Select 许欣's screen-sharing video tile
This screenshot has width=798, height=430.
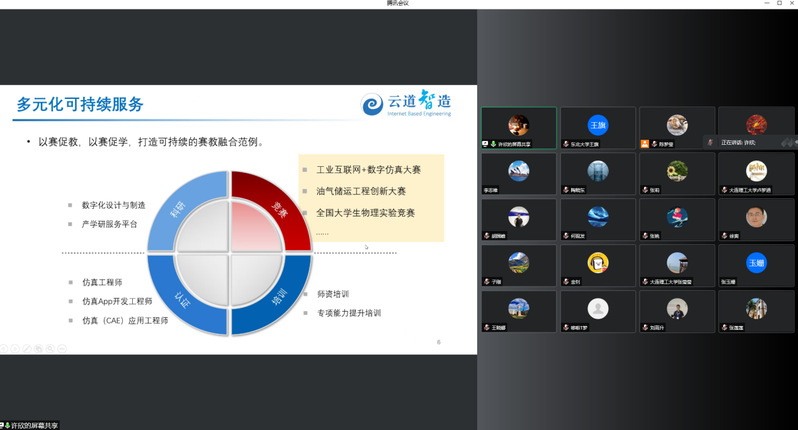coord(518,127)
